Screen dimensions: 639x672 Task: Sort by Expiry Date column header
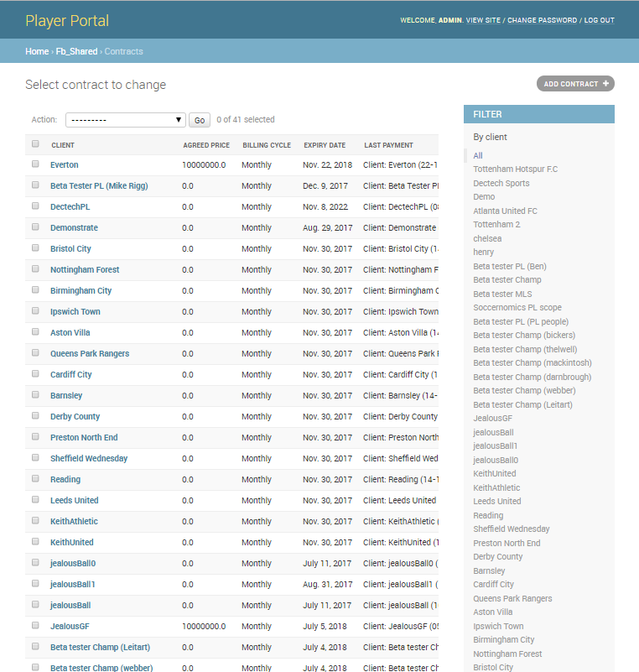pos(325,145)
